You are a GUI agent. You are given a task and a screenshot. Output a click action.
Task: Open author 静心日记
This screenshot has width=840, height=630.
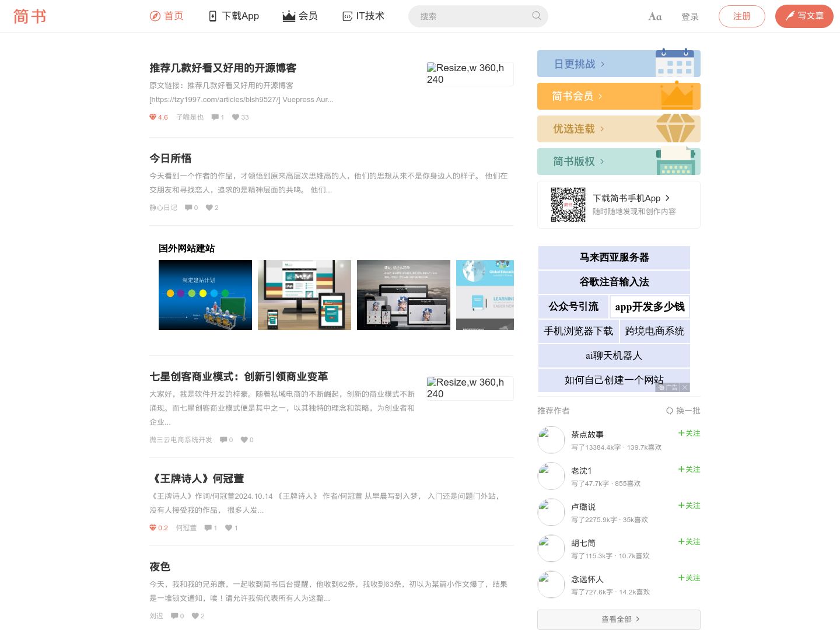click(x=163, y=208)
